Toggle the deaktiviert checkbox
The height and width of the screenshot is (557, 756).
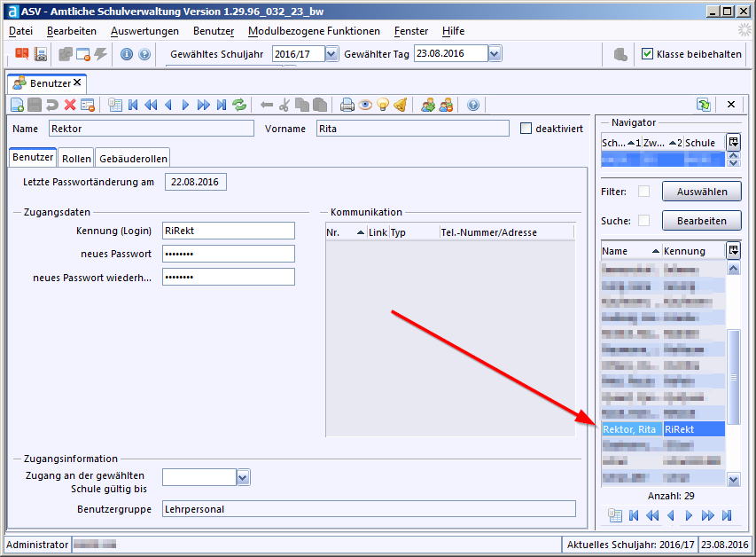526,129
